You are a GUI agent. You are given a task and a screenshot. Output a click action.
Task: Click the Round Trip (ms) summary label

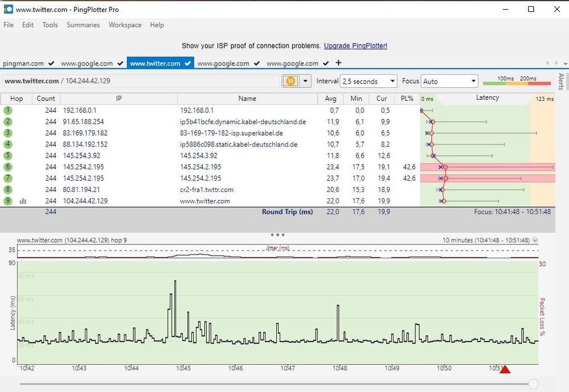tap(287, 211)
